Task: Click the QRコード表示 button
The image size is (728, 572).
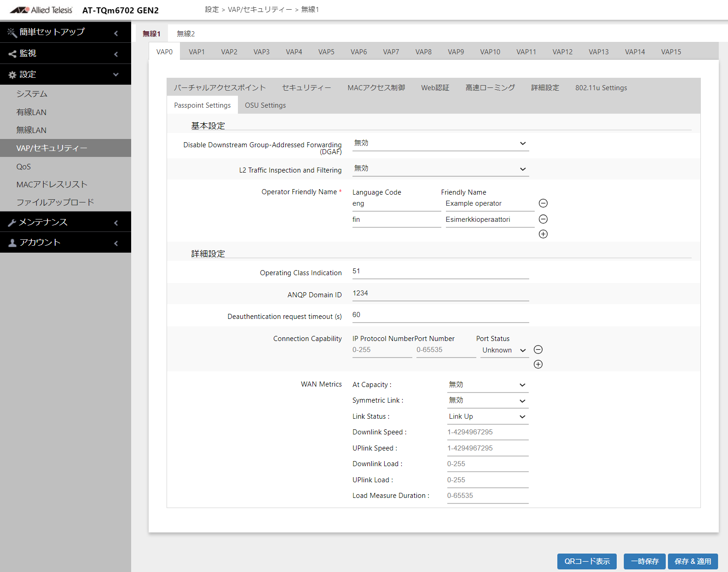Action: 587,561
